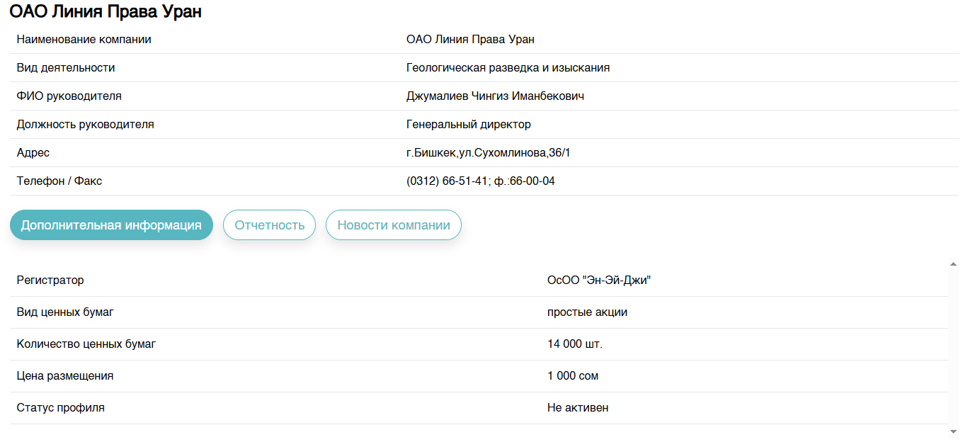Click the простые акции securities type value
This screenshot has width=980, height=442.
coord(587,312)
